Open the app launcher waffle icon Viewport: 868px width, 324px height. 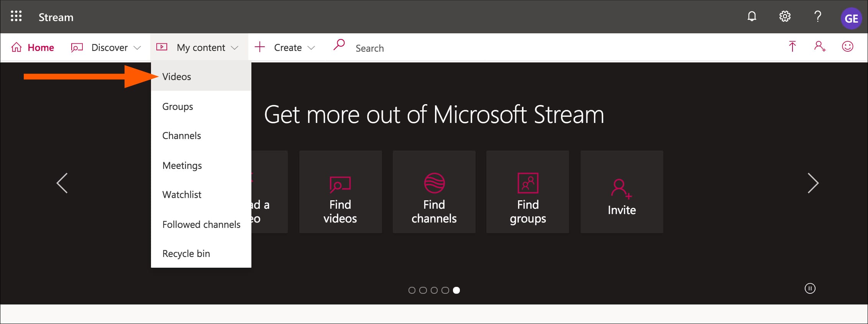coord(16,16)
